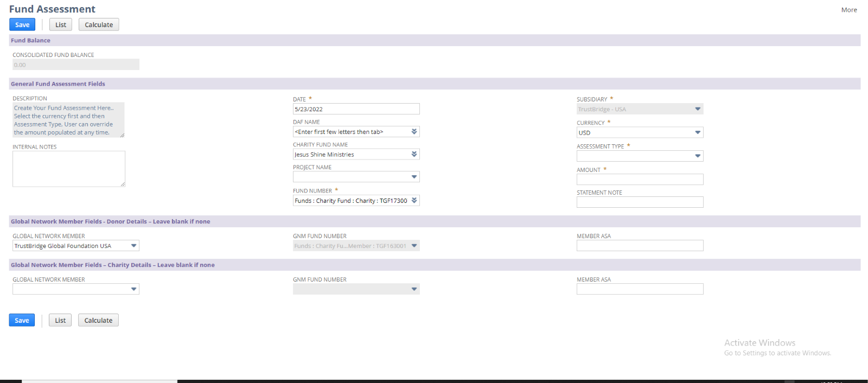Click the Statement Note field
868x383 pixels.
pos(640,202)
